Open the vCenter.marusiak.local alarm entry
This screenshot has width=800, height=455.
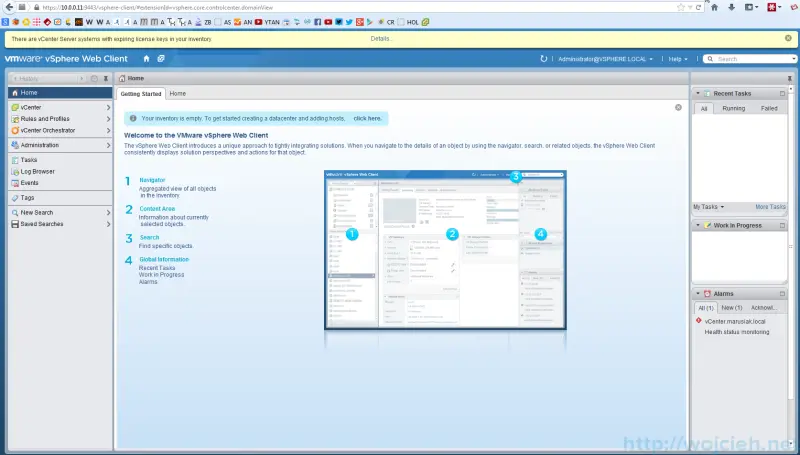point(735,322)
